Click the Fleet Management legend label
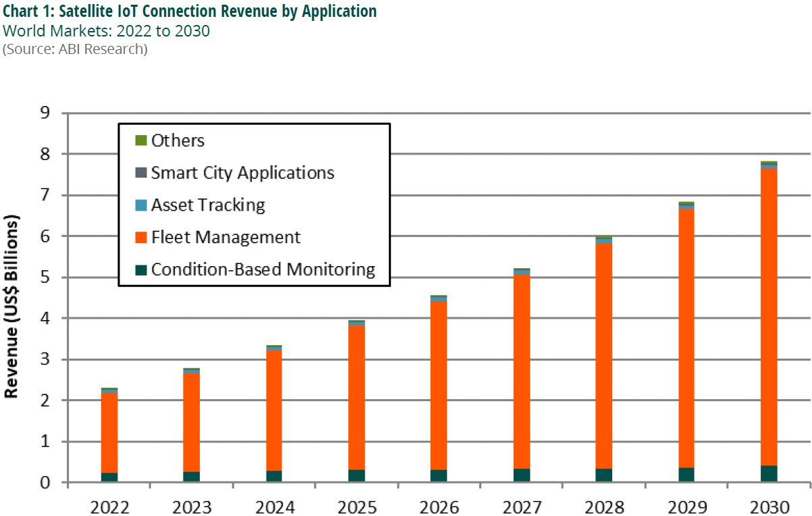Screen dimensions: 812x516 tap(225, 238)
